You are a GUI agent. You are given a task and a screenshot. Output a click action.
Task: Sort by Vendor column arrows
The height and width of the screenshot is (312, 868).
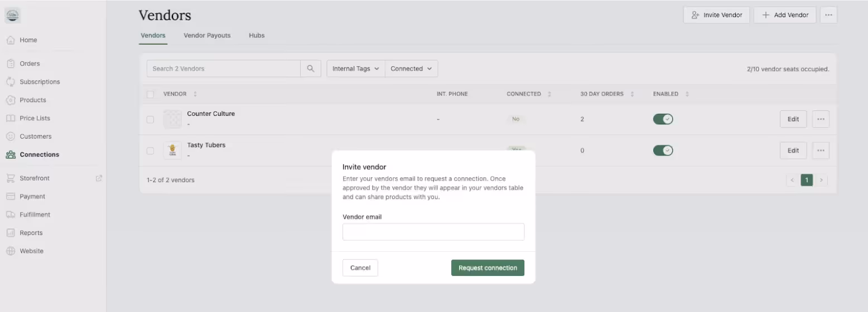tap(195, 94)
